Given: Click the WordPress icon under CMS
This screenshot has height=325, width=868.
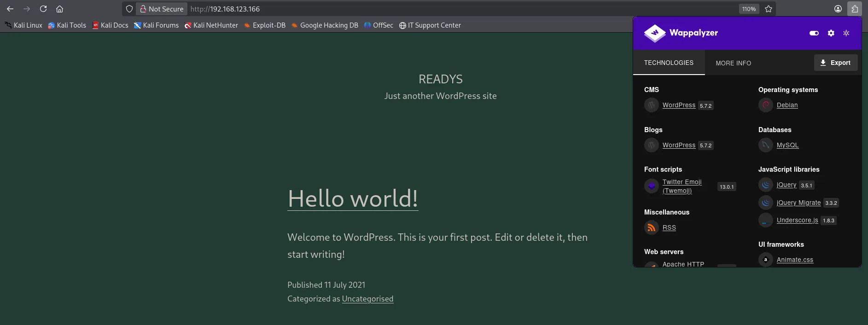Looking at the screenshot, I should point(652,105).
